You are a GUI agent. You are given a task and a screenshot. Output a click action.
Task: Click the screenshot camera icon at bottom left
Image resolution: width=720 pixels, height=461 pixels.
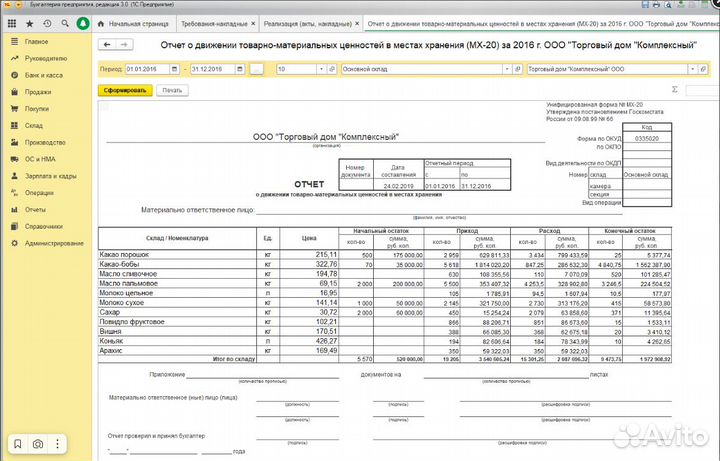click(38, 443)
